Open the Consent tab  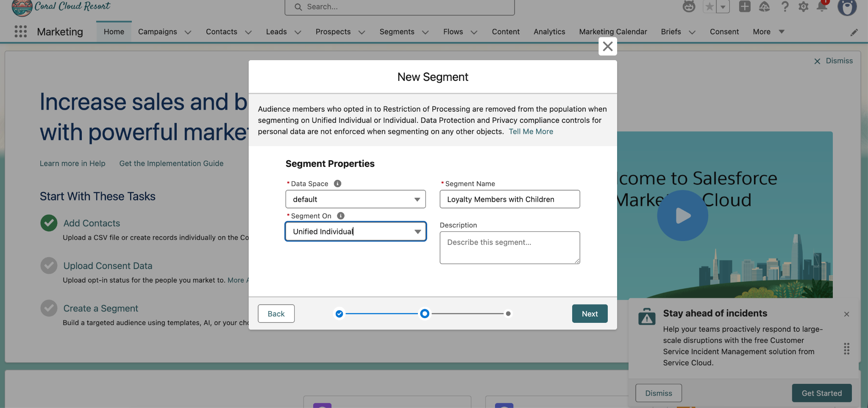tap(724, 32)
